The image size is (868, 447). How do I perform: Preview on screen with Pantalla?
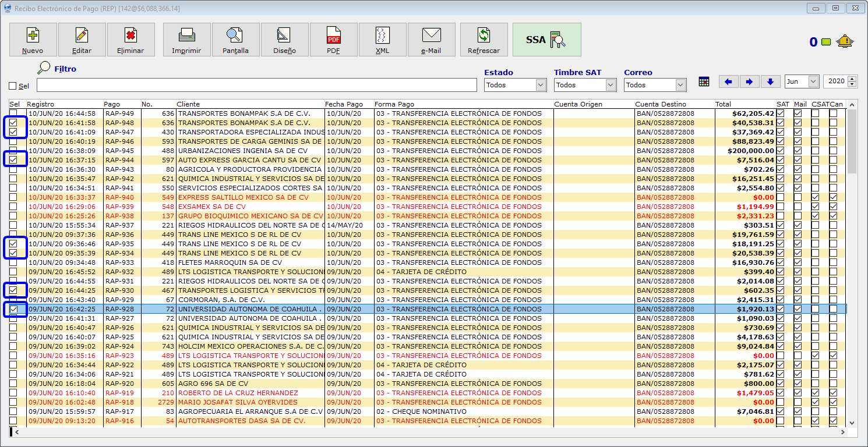coord(235,40)
